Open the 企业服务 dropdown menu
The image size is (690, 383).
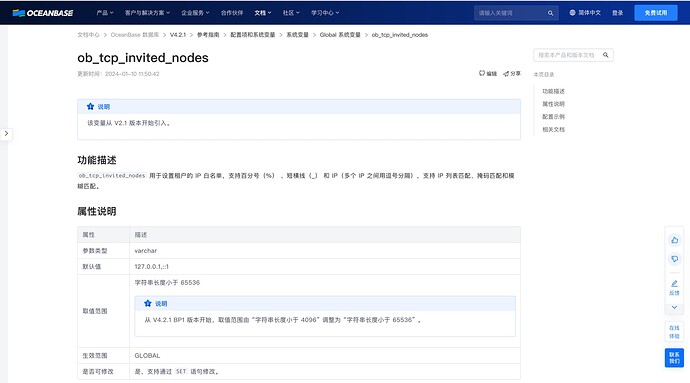coord(195,13)
